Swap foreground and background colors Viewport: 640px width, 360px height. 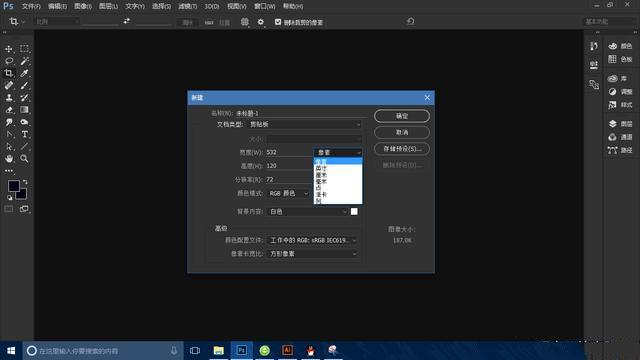25,182
